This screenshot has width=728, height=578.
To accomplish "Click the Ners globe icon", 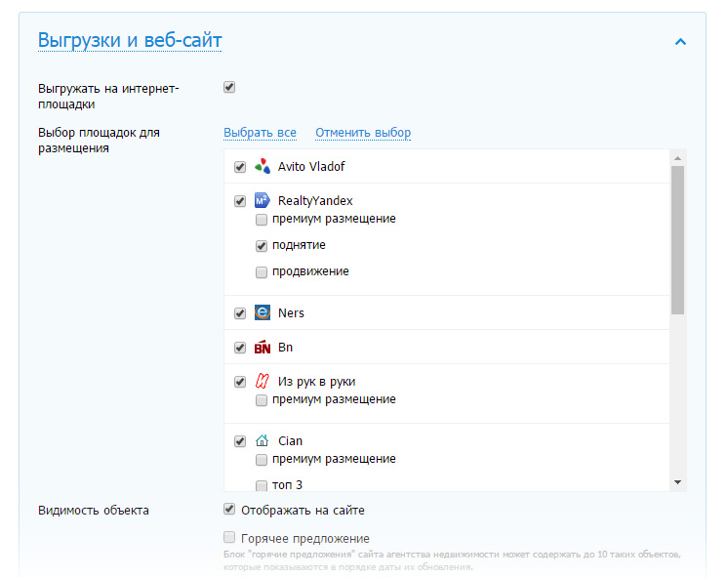I will (x=263, y=312).
